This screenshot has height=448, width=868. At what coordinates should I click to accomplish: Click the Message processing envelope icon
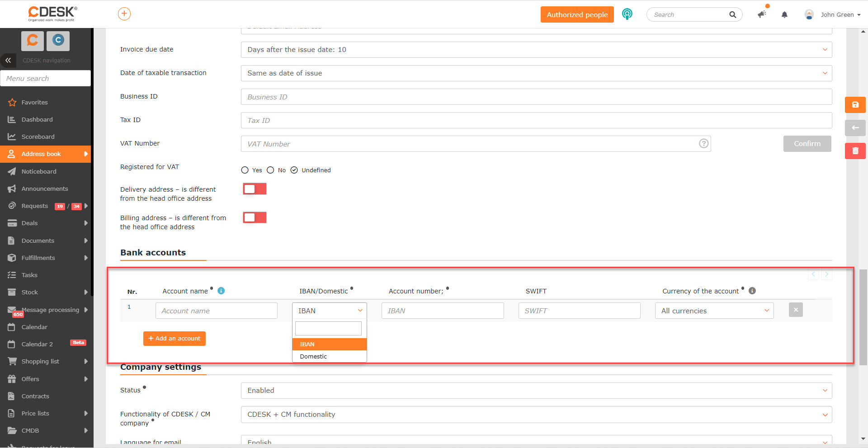[x=12, y=310]
